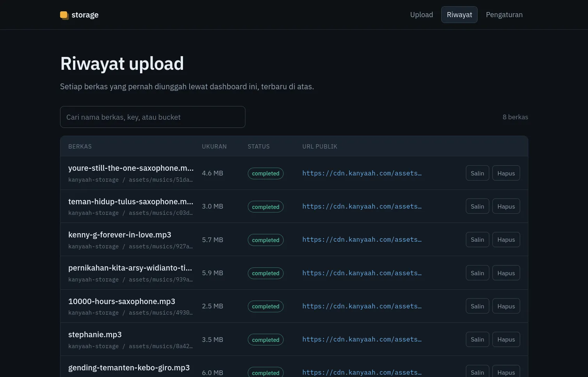Screen dimensions: 588x377
Task: Click the BERKAS column header
Action: click(80, 147)
